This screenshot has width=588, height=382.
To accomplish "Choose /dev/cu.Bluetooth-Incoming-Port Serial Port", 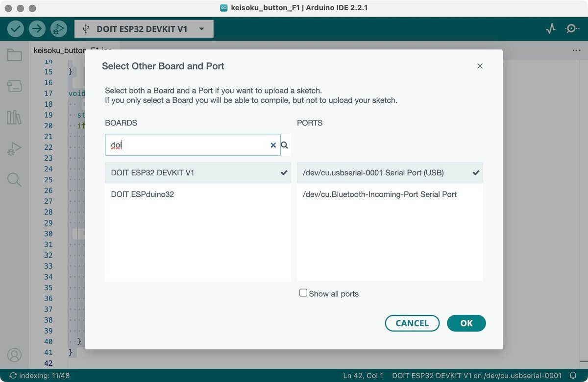I will tap(390, 194).
